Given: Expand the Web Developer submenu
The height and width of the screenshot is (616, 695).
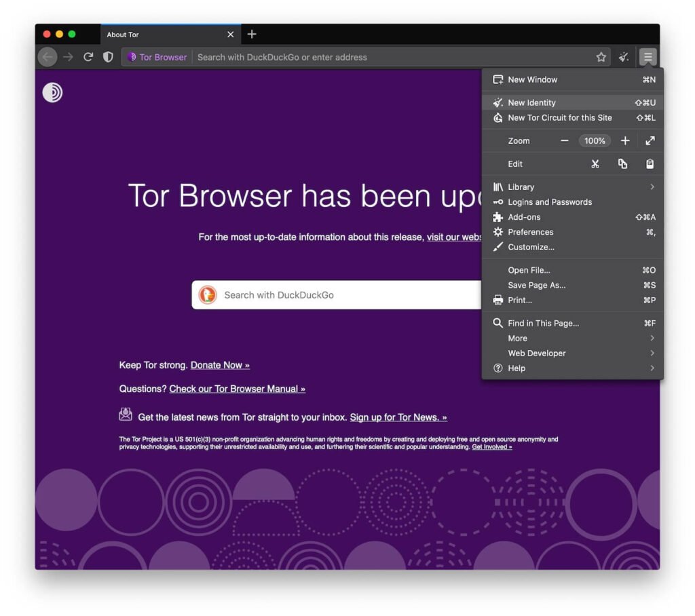Looking at the screenshot, I should 573,353.
